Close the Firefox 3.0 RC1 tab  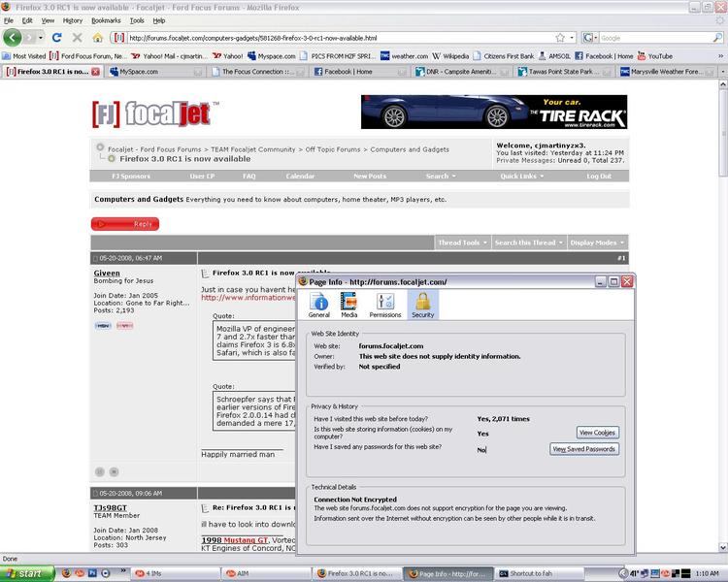click(95, 72)
